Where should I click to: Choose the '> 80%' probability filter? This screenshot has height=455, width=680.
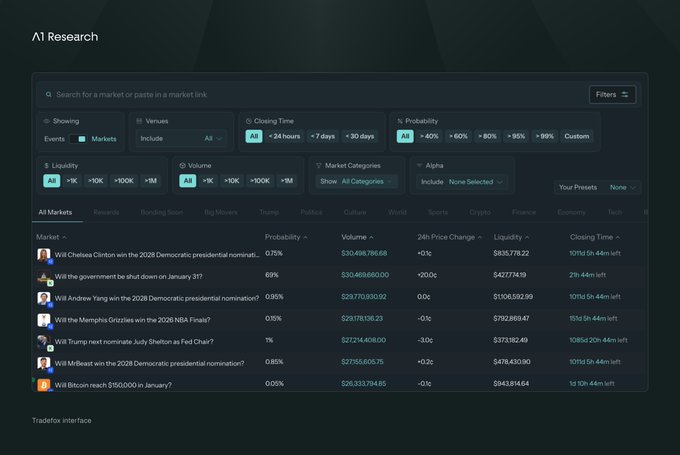click(x=487, y=136)
